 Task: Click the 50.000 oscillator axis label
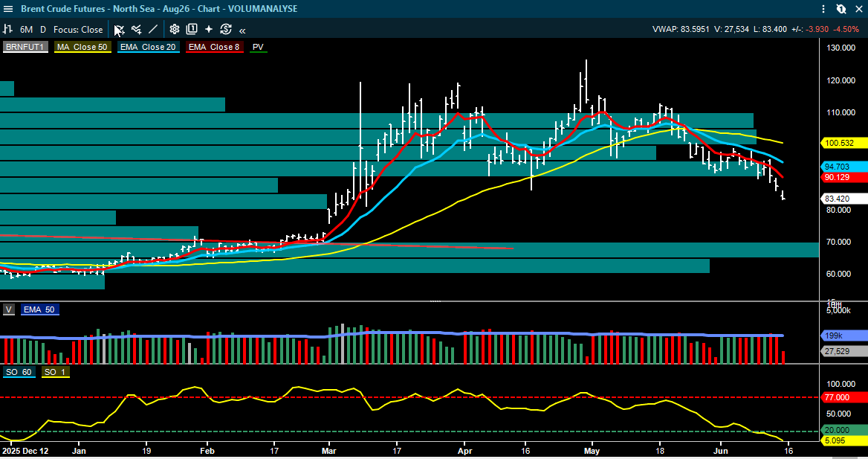838,414
